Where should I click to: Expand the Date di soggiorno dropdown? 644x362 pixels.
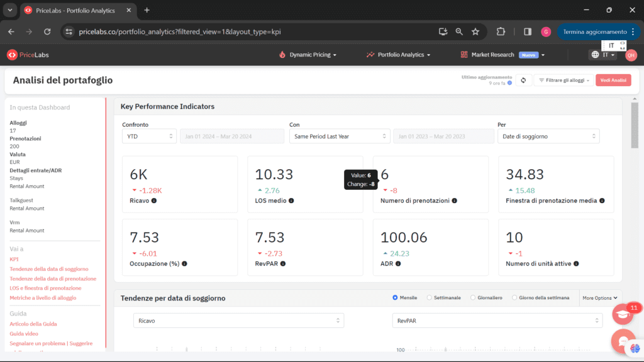548,136
